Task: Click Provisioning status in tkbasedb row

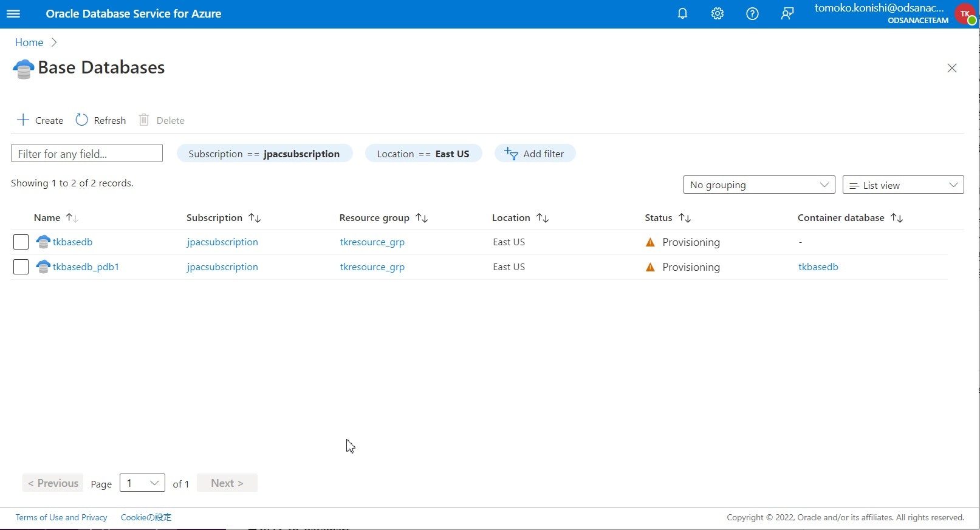Action: point(691,242)
